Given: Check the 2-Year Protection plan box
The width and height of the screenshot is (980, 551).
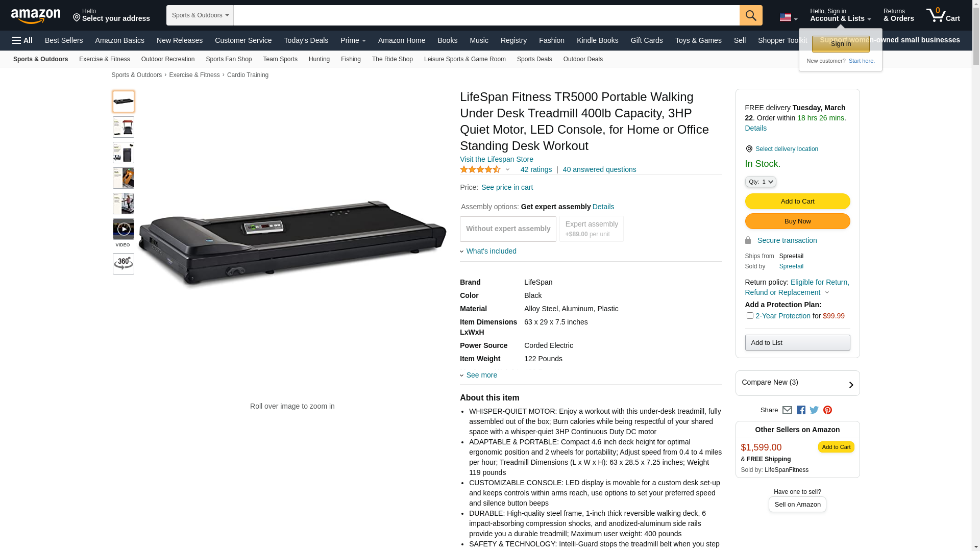Looking at the screenshot, I should tap(750, 316).
